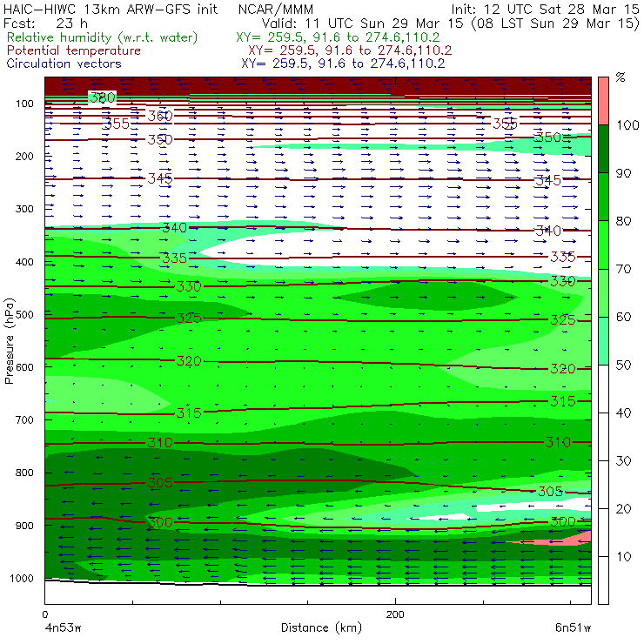Click the 900 hPa pressure axis label
Screen dimensions: 644x644
(x=24, y=526)
